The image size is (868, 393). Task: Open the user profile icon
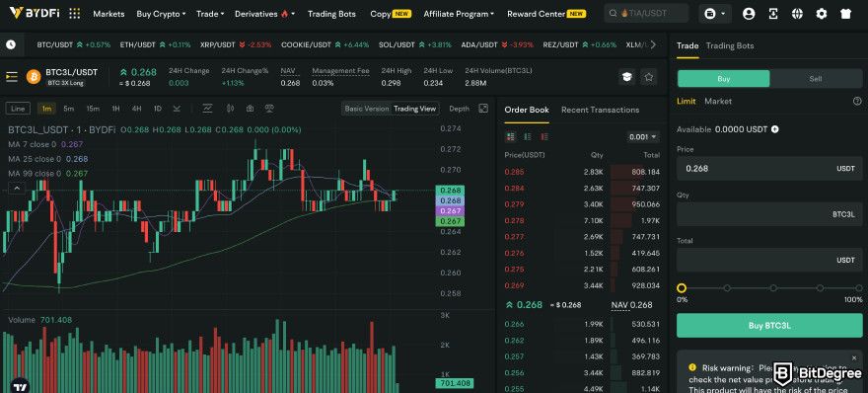tap(749, 14)
